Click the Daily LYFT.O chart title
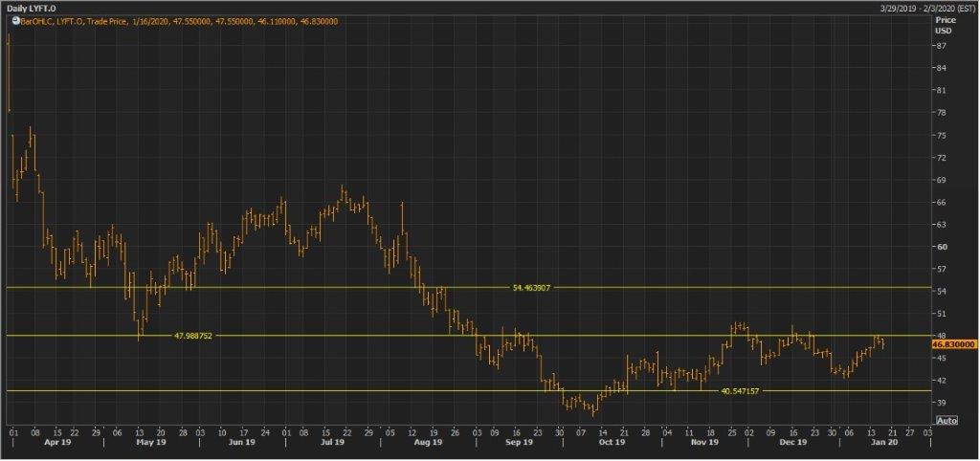The image size is (980, 461). click(31, 7)
